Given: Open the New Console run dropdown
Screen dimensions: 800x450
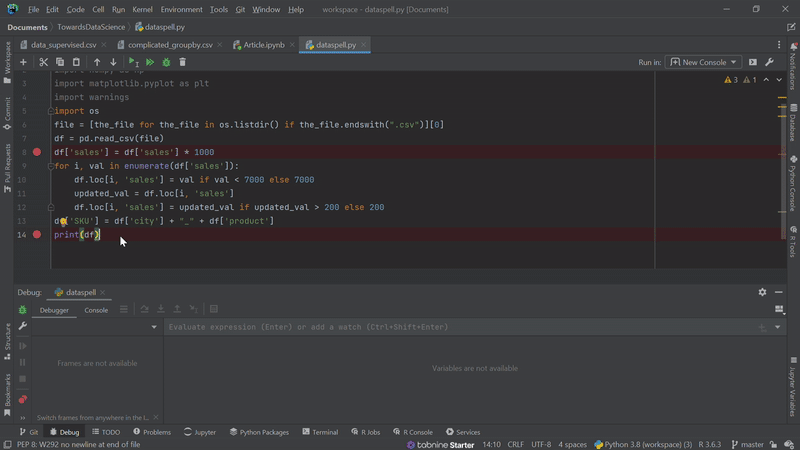Looking at the screenshot, I should (x=703, y=62).
